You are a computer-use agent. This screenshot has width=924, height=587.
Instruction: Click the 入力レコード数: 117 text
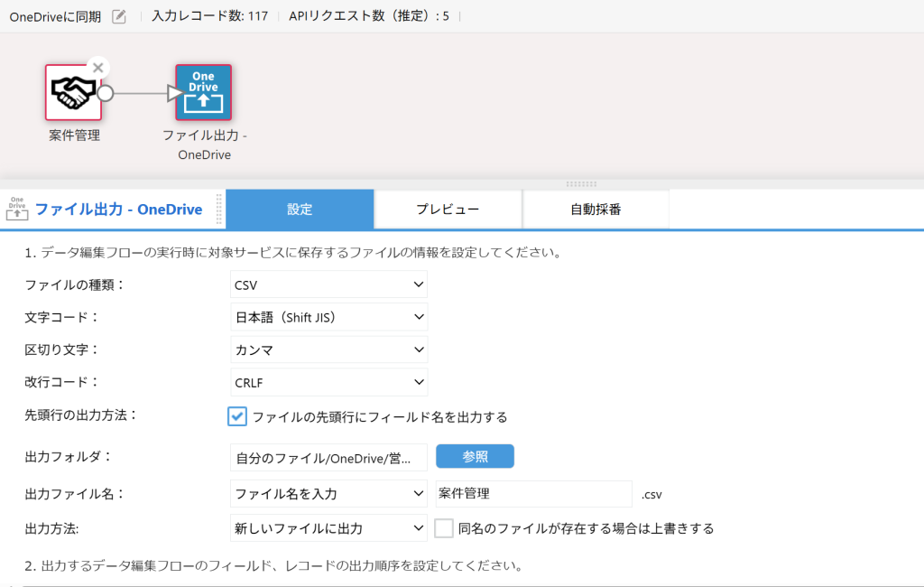(209, 16)
